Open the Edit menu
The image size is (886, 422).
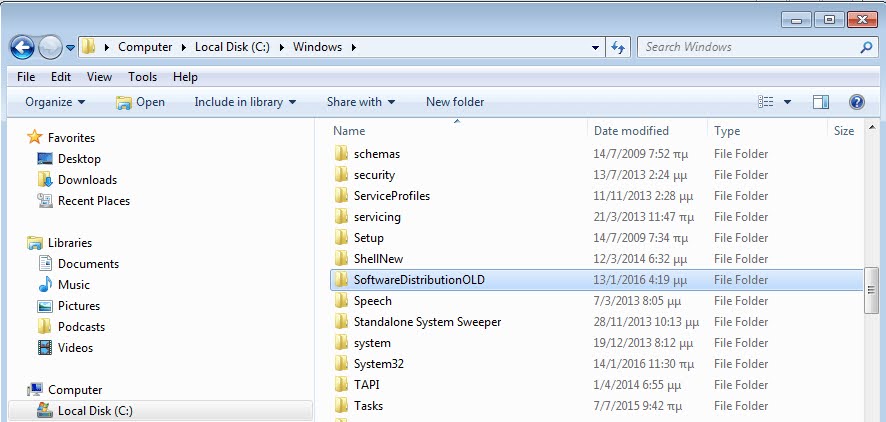[61, 77]
